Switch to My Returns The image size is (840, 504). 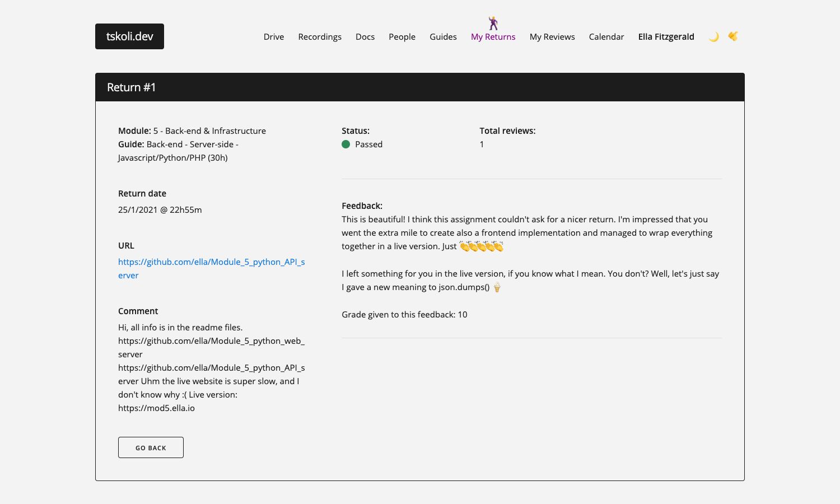point(493,37)
